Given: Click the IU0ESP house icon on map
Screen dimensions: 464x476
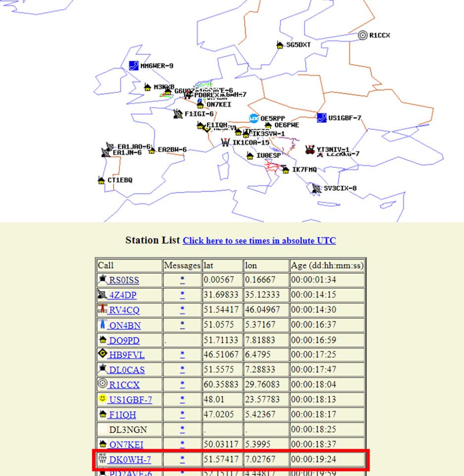Looking at the screenshot, I should (x=250, y=156).
